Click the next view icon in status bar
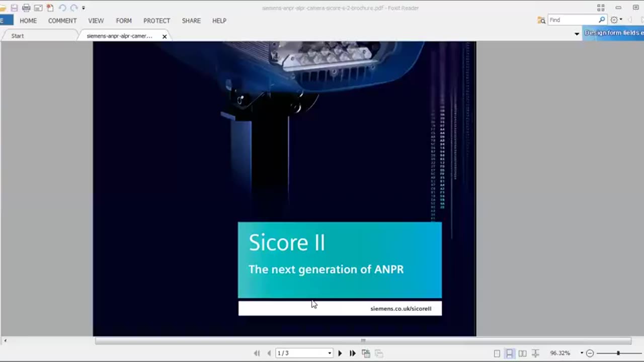The image size is (644, 362). (379, 353)
